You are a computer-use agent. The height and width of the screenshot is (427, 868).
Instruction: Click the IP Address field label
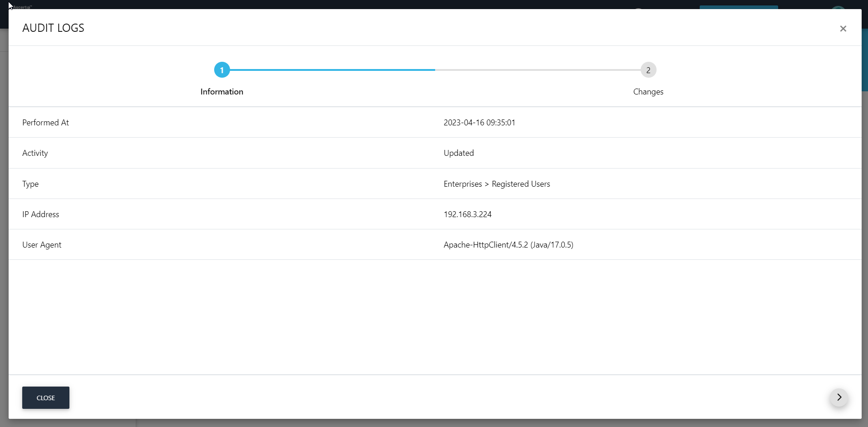pyautogui.click(x=40, y=214)
